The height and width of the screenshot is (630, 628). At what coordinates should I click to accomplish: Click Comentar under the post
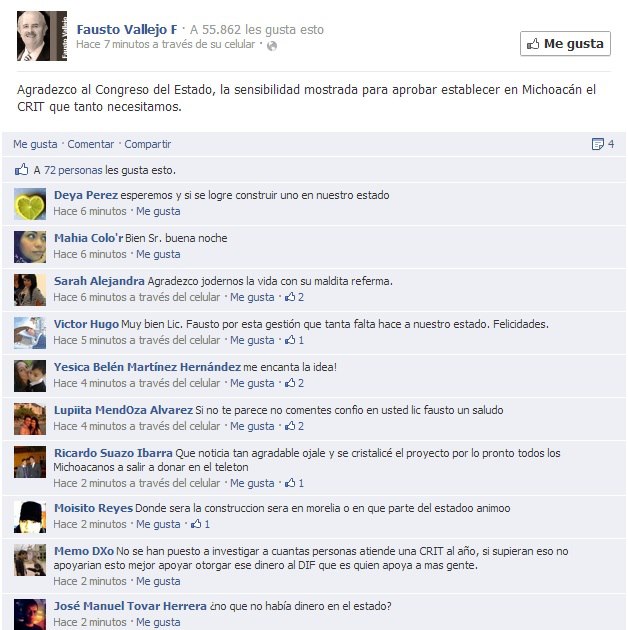click(x=91, y=144)
